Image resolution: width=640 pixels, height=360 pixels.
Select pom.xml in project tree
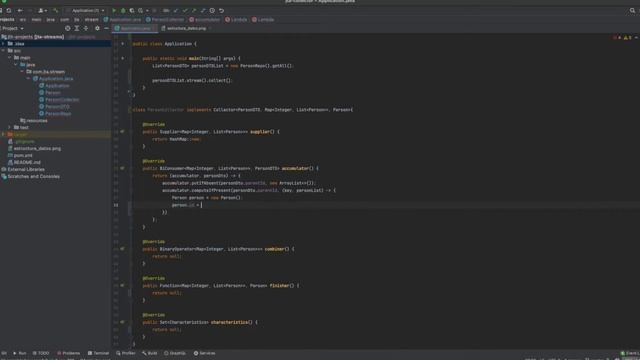[x=20, y=156]
